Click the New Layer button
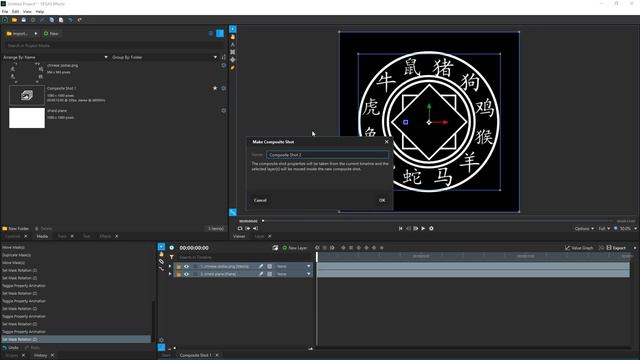Image resolution: width=640 pixels, height=360 pixels. [x=295, y=248]
